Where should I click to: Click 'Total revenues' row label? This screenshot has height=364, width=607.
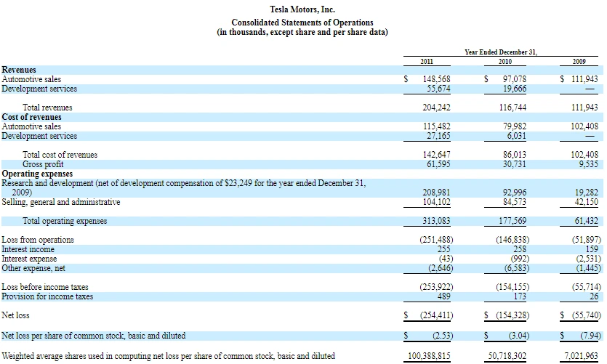click(x=47, y=108)
